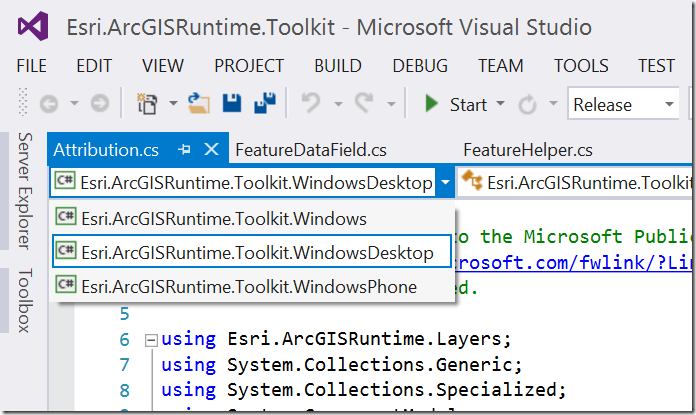
Task: Pin the Attribution.cs tab
Action: 184,150
